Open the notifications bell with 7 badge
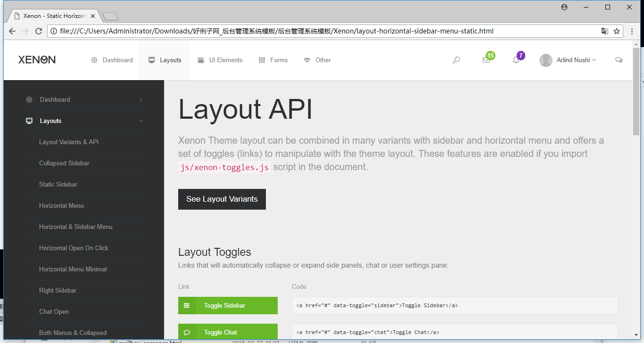The image size is (644, 343). [516, 60]
